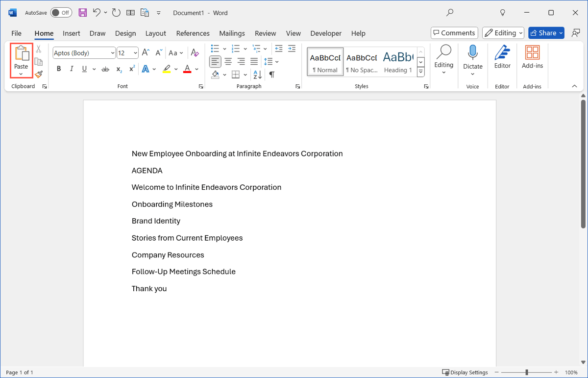Open the File tab

[16, 33]
